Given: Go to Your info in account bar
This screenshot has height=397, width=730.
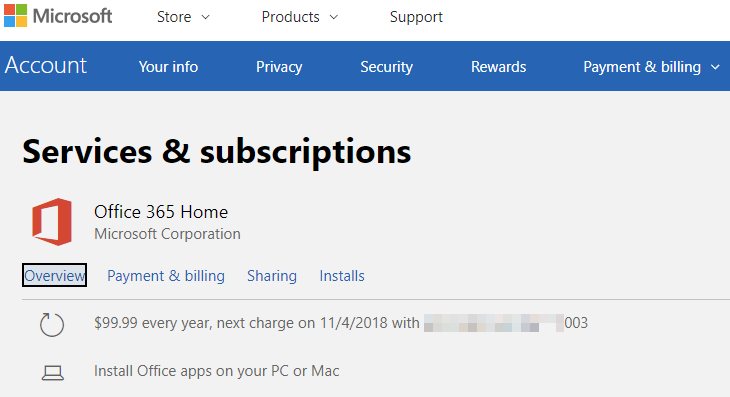Looking at the screenshot, I should 169,67.
